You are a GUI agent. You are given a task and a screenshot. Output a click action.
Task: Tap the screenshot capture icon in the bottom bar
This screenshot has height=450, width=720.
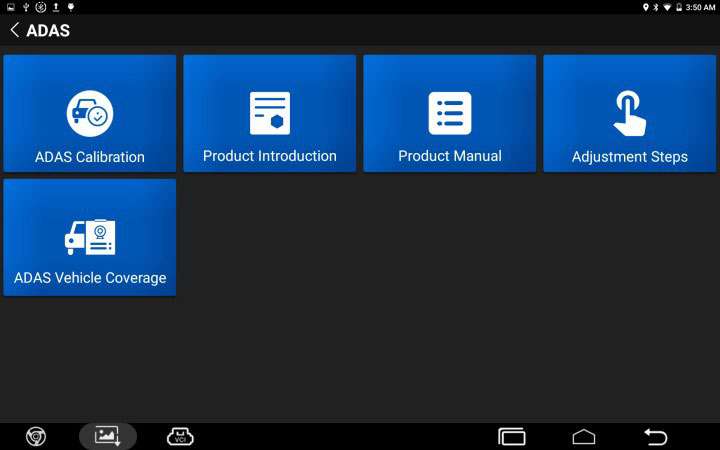click(108, 436)
